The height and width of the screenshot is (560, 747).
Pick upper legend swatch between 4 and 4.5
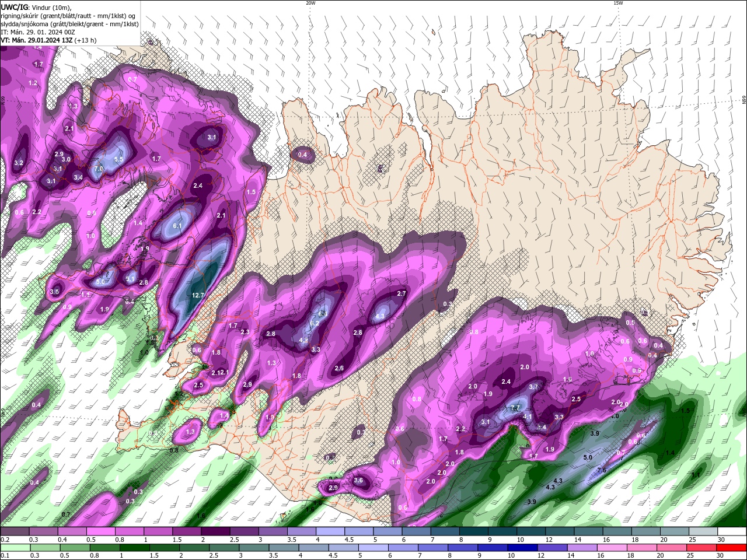tap(330, 531)
